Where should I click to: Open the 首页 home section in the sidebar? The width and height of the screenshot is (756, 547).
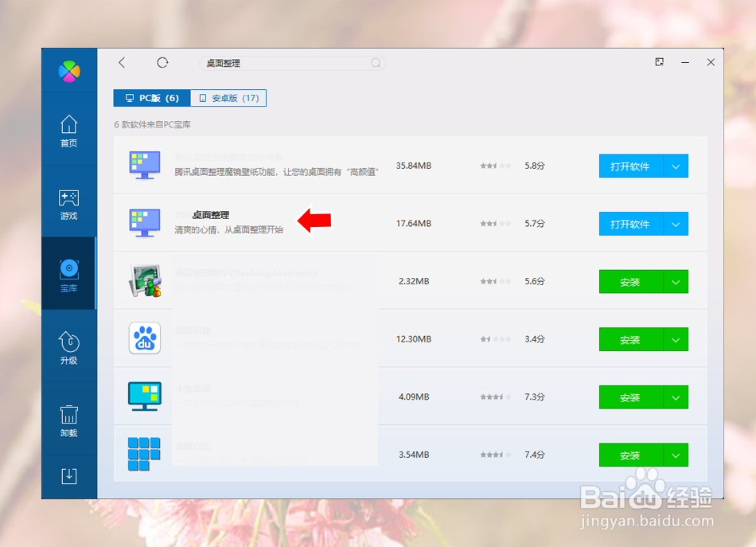tap(69, 127)
